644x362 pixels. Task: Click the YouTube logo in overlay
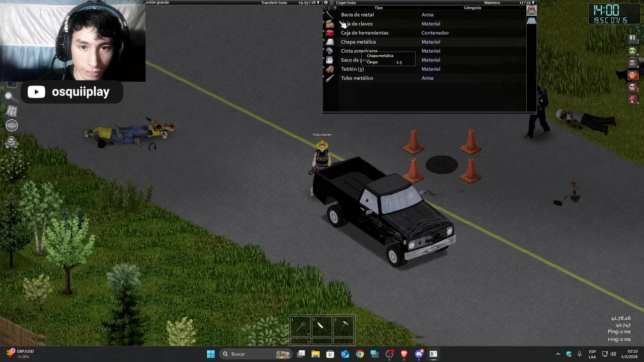[36, 92]
